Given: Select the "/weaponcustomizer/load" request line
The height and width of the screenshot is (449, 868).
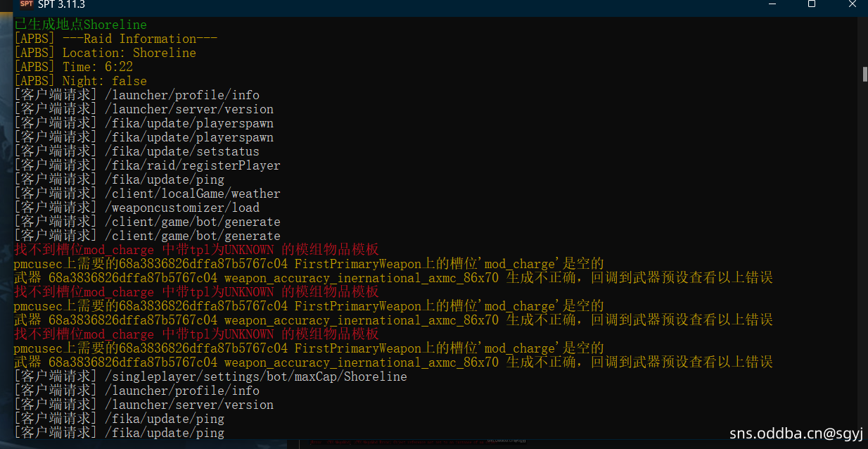Looking at the screenshot, I should [x=137, y=208].
